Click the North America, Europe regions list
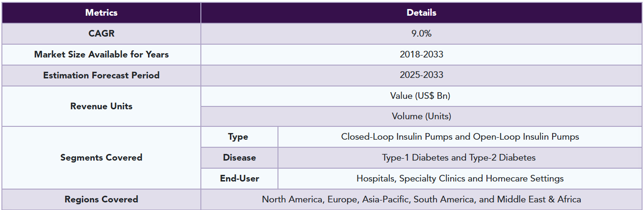644x210 pixels. pos(421,200)
